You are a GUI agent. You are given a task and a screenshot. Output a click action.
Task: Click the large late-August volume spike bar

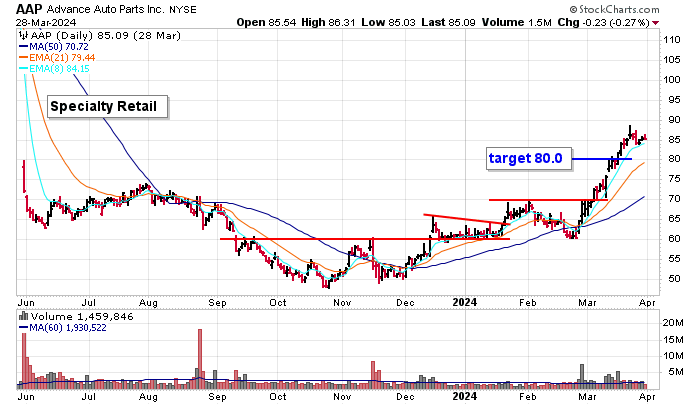click(x=200, y=359)
